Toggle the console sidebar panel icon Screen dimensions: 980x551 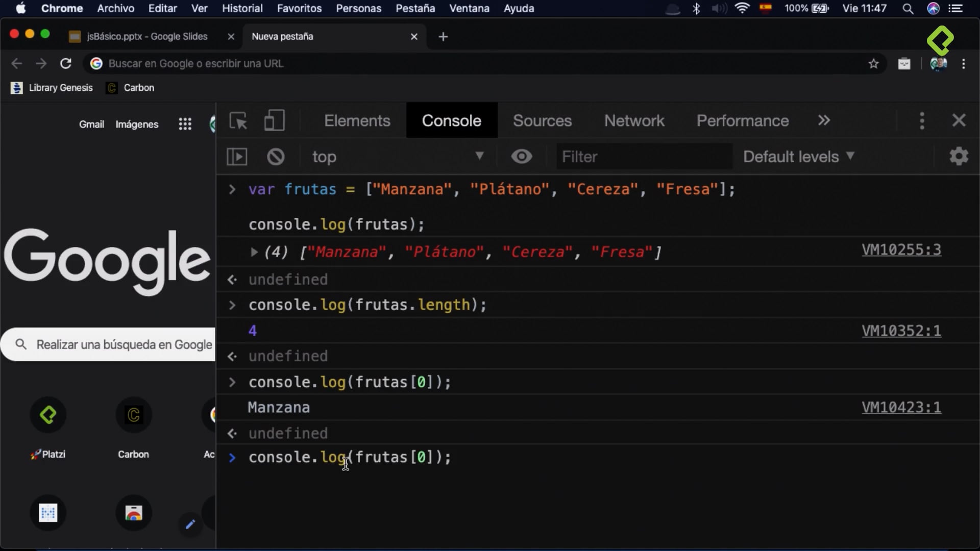pos(237,157)
